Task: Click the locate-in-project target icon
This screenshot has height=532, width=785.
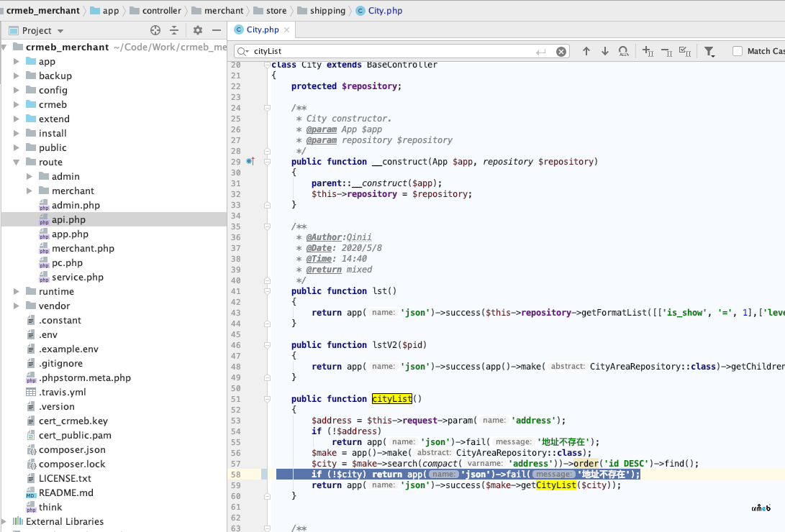Action: coord(155,30)
